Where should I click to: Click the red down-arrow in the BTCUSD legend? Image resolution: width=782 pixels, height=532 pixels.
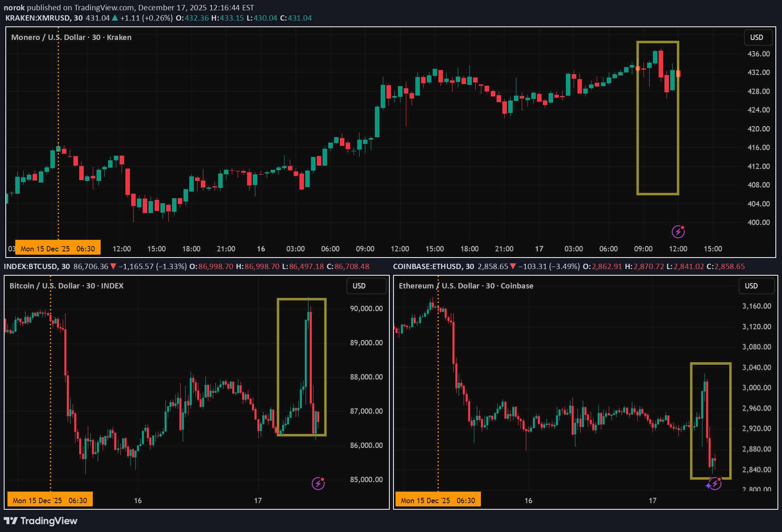click(113, 267)
